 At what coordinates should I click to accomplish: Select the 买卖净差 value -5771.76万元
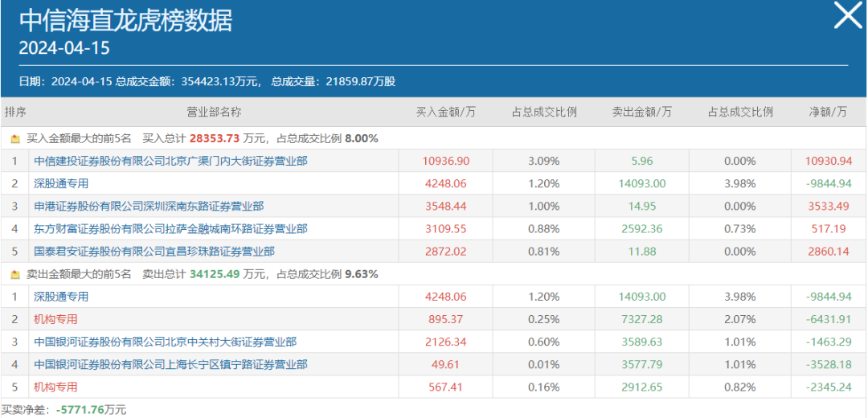91,410
